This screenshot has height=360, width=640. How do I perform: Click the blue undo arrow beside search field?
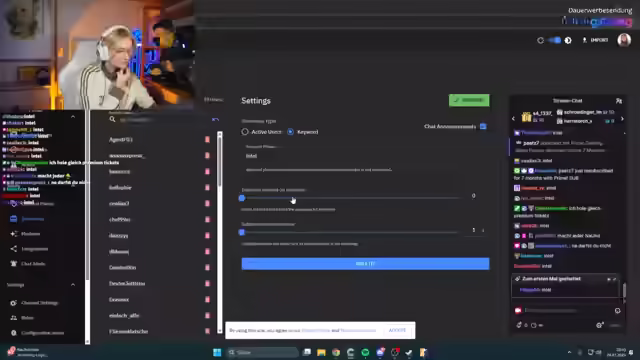coord(216,120)
